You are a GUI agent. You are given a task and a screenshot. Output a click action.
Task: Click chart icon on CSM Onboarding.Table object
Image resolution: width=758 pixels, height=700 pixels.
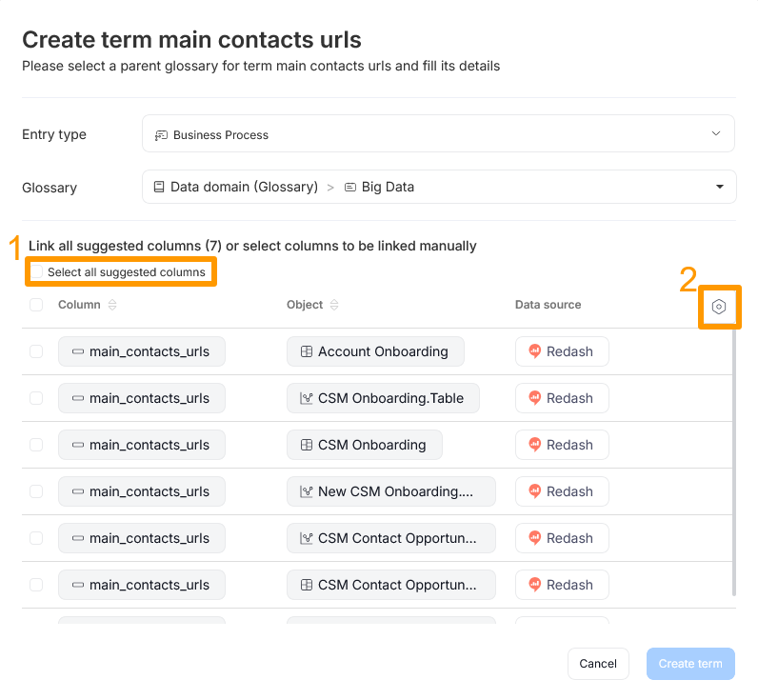(307, 398)
